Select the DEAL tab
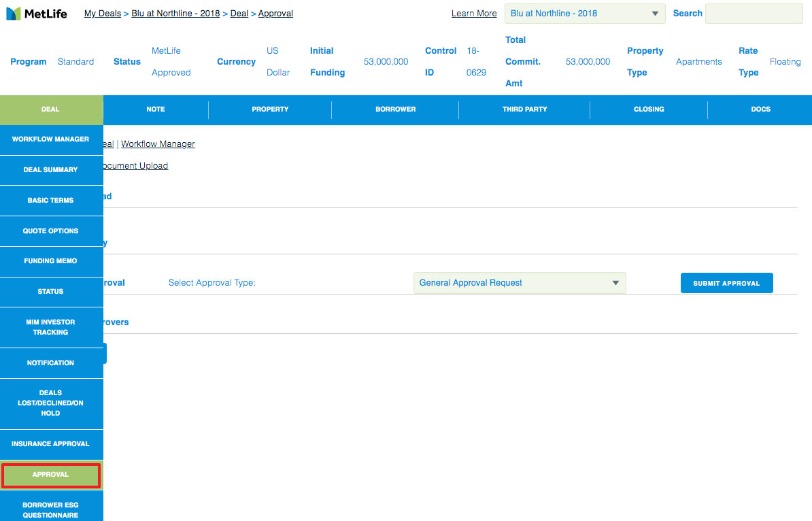The width and height of the screenshot is (812, 521). click(51, 110)
